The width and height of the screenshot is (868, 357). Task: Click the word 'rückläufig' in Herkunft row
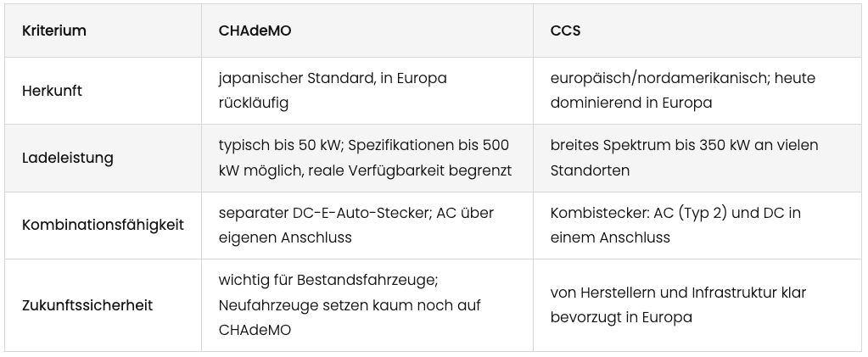(253, 103)
